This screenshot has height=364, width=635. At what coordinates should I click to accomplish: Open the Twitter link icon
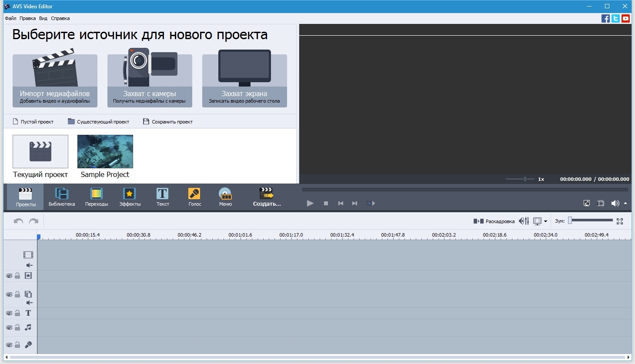tap(615, 18)
